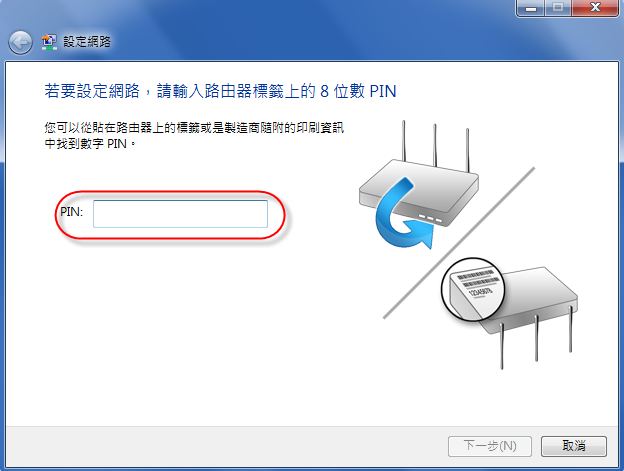Click the PIN: label
Image resolution: width=624 pixels, height=471 pixels.
(x=72, y=212)
